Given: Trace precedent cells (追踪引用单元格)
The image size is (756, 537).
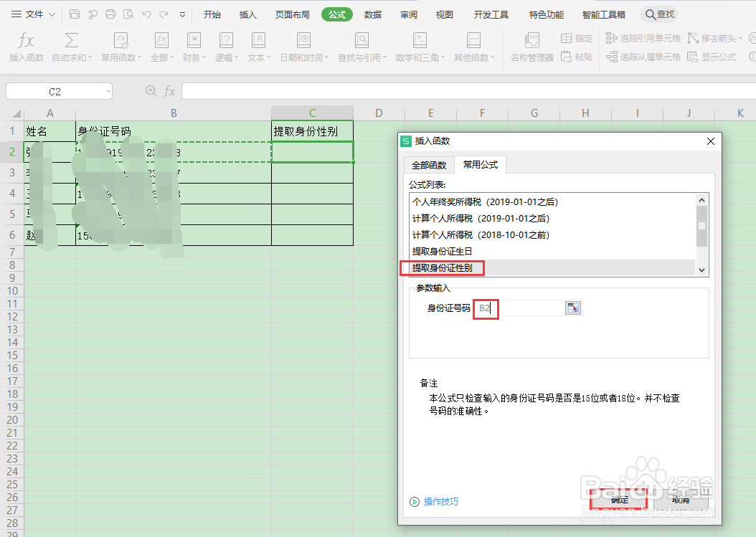Looking at the screenshot, I should pyautogui.click(x=643, y=38).
